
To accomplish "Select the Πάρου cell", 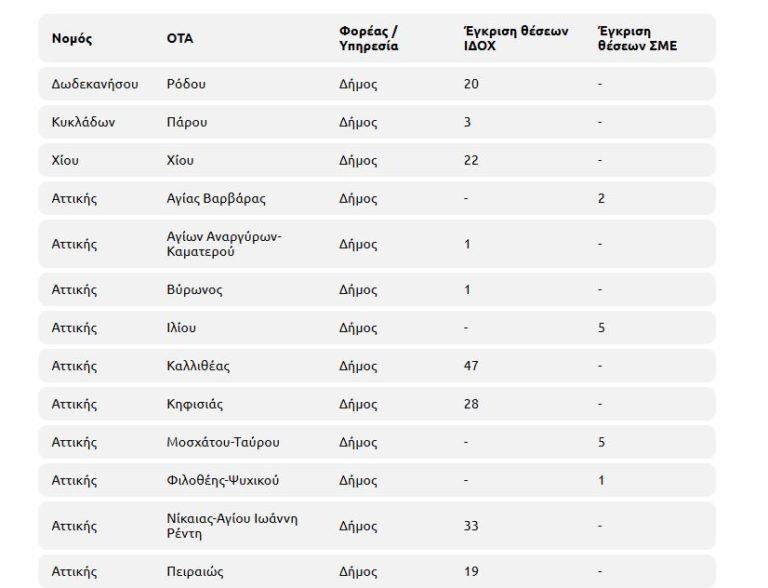I will coord(187,122).
